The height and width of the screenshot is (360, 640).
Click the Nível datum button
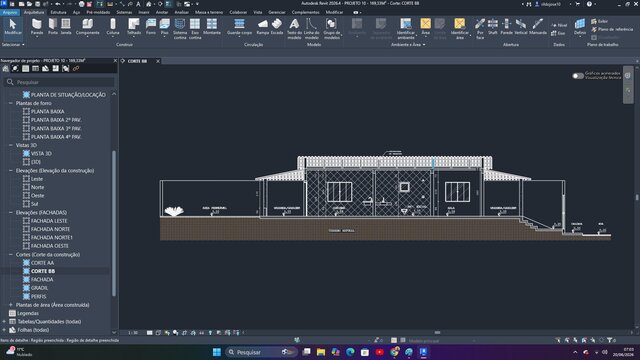[x=559, y=25]
